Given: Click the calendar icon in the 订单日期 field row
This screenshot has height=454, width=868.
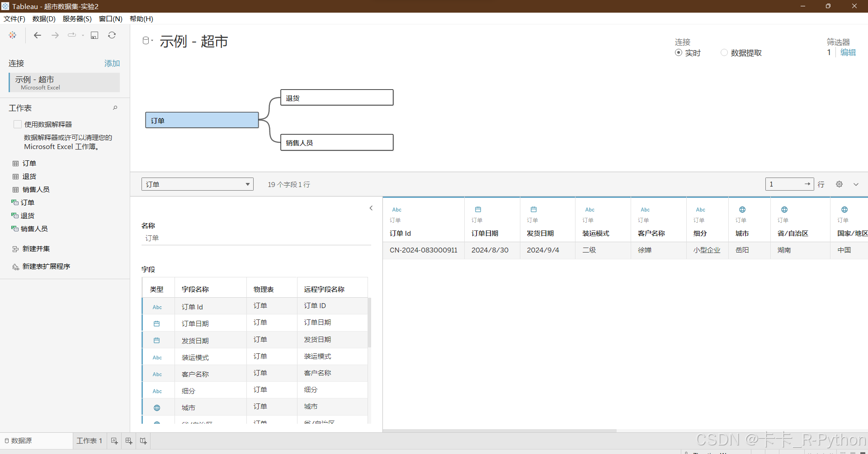Looking at the screenshot, I should click(x=157, y=324).
